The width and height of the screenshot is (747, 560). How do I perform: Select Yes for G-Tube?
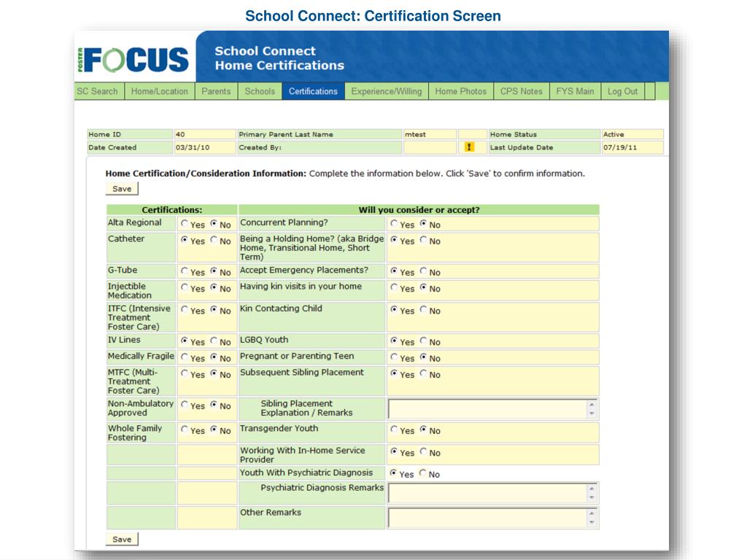pyautogui.click(x=185, y=271)
